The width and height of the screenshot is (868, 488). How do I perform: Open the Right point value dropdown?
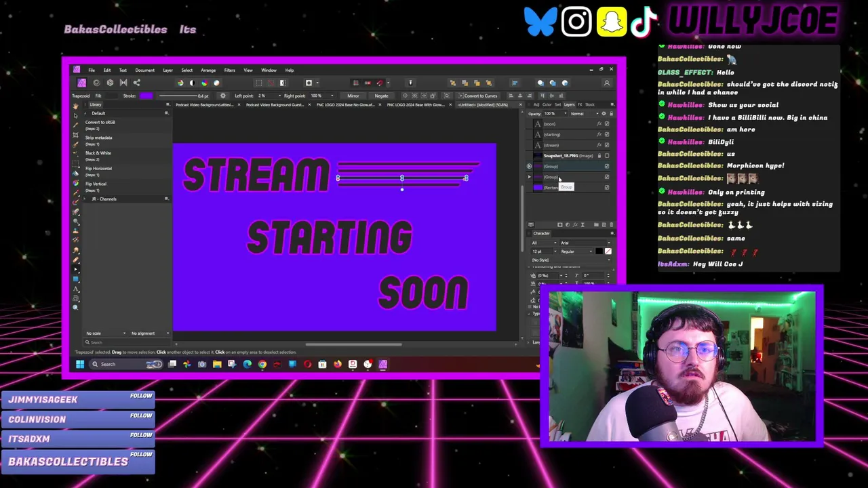pyautogui.click(x=332, y=96)
